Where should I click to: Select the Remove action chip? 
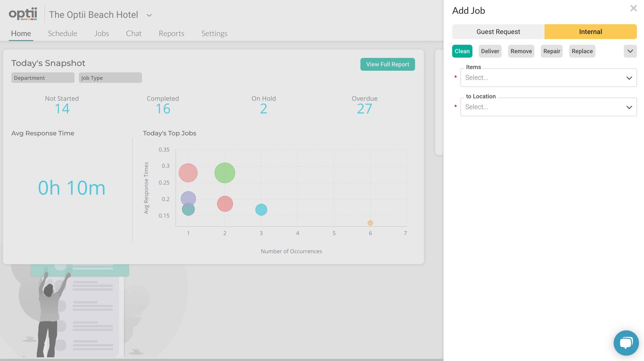pos(521,51)
